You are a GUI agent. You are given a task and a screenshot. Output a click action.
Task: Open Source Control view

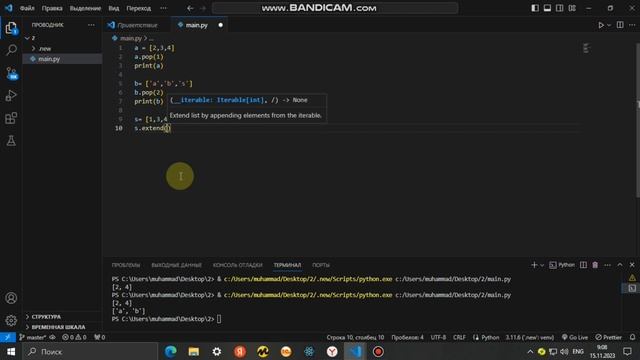point(11,73)
